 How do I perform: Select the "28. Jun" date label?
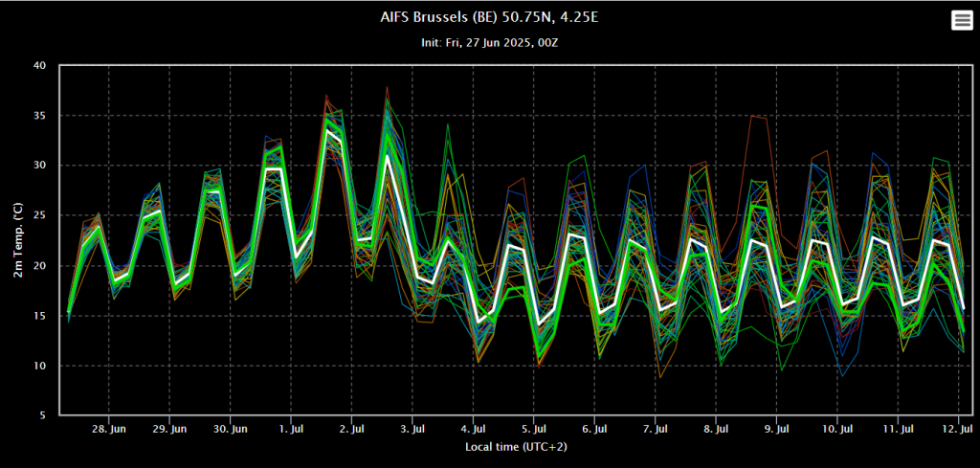(109, 430)
